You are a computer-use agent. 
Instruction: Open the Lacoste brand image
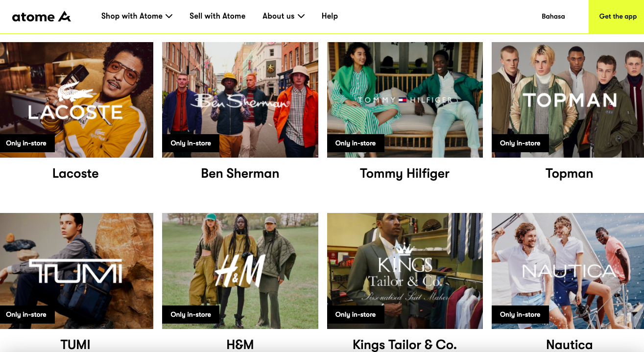click(x=76, y=100)
